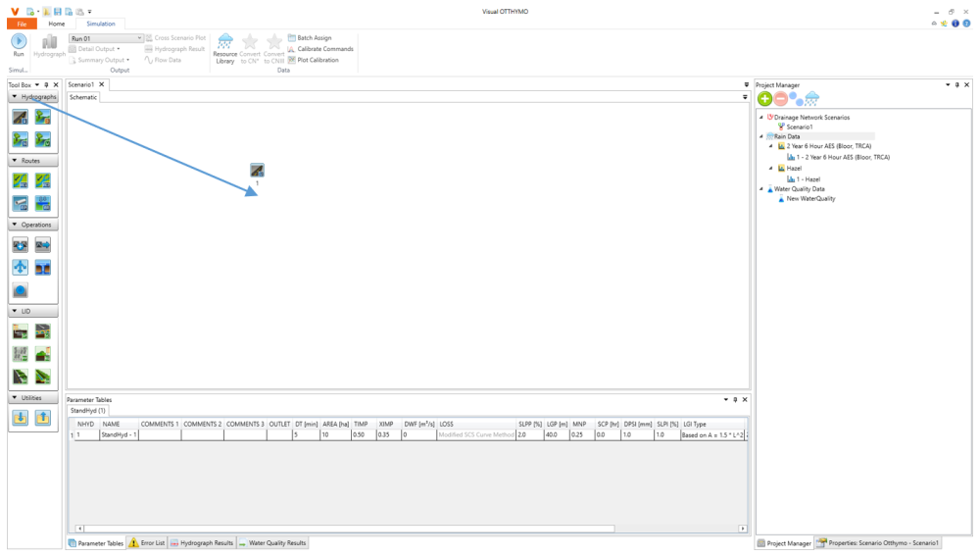
Task: Collapse the Water Quality Data tree node
Action: coord(761,189)
